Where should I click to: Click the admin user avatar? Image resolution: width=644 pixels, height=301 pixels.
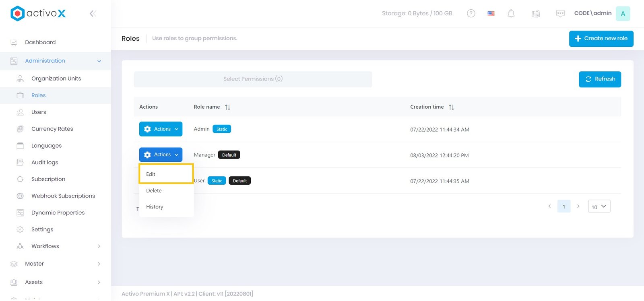click(623, 14)
